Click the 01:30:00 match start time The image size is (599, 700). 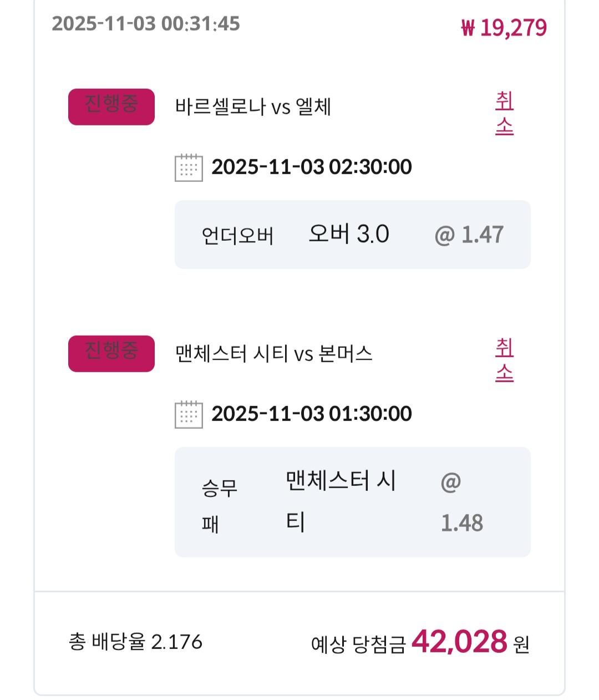370,414
